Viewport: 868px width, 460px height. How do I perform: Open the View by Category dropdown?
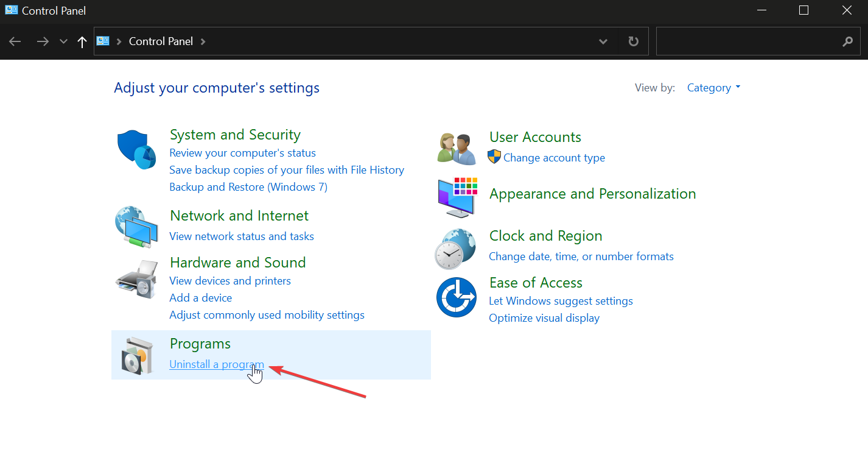[x=713, y=88]
